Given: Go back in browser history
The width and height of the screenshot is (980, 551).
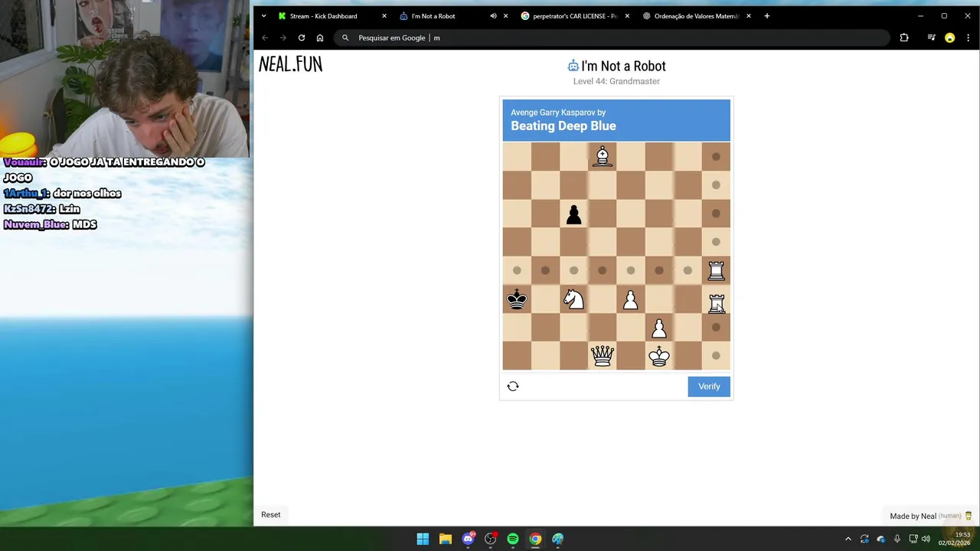Looking at the screenshot, I should 265,37.
